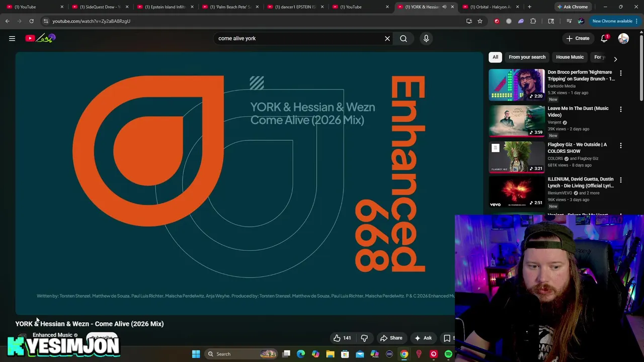Switch to SideQuest Drew browser tab
Image resolution: width=644 pixels, height=362 pixels.
[101, 7]
